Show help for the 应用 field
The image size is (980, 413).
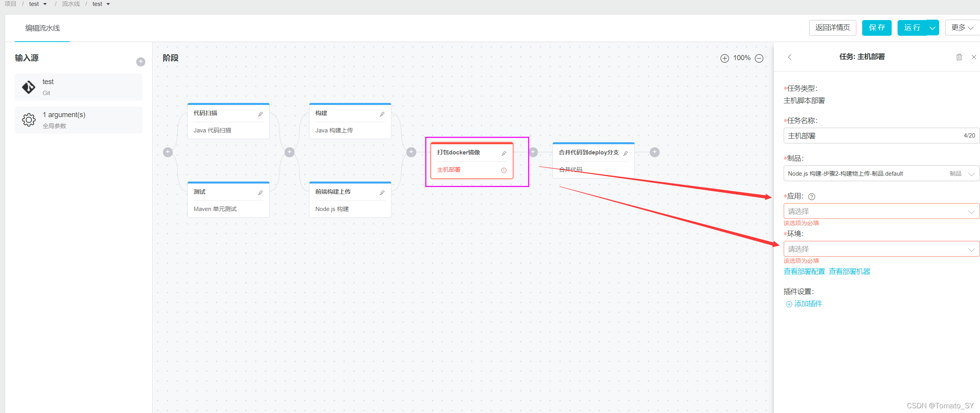coord(812,196)
